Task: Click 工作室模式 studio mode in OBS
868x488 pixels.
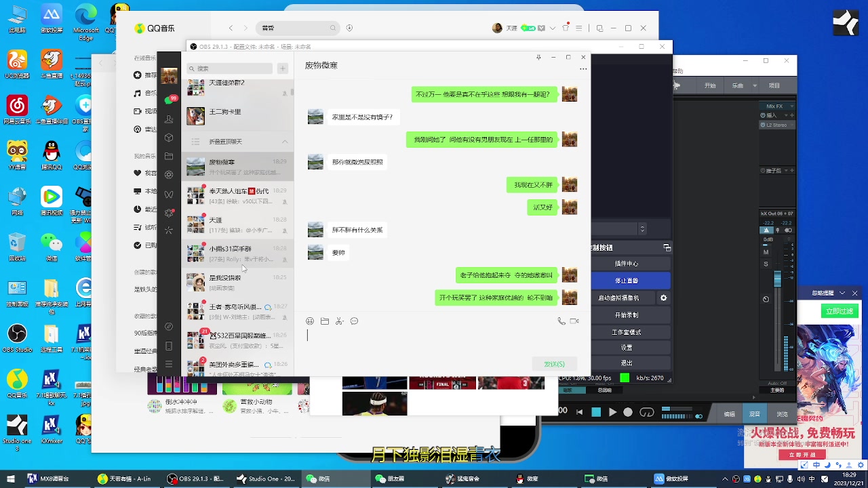Action: point(627,332)
